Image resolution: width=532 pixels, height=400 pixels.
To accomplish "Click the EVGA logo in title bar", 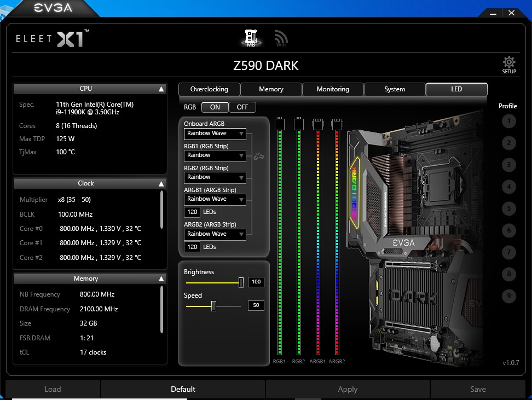I will point(53,8).
